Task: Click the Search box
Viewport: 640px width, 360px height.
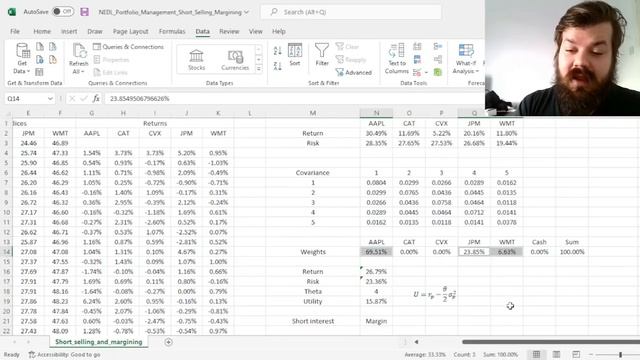Action: tap(351, 12)
